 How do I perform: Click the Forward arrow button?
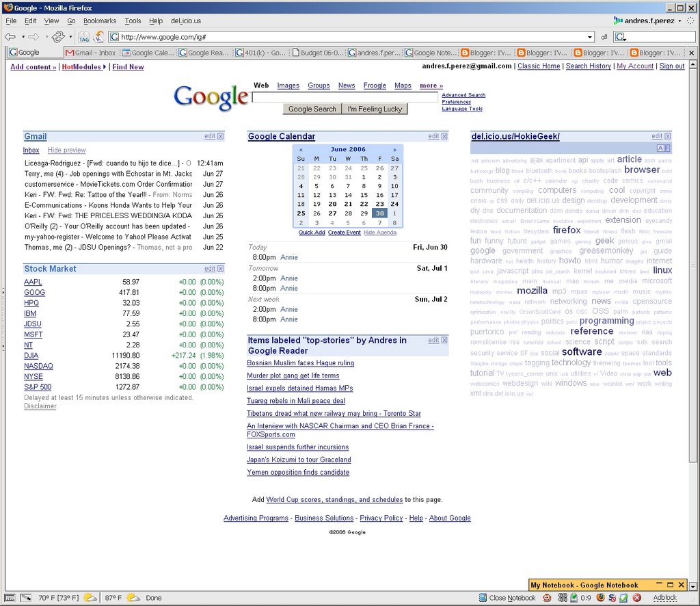coord(34,37)
